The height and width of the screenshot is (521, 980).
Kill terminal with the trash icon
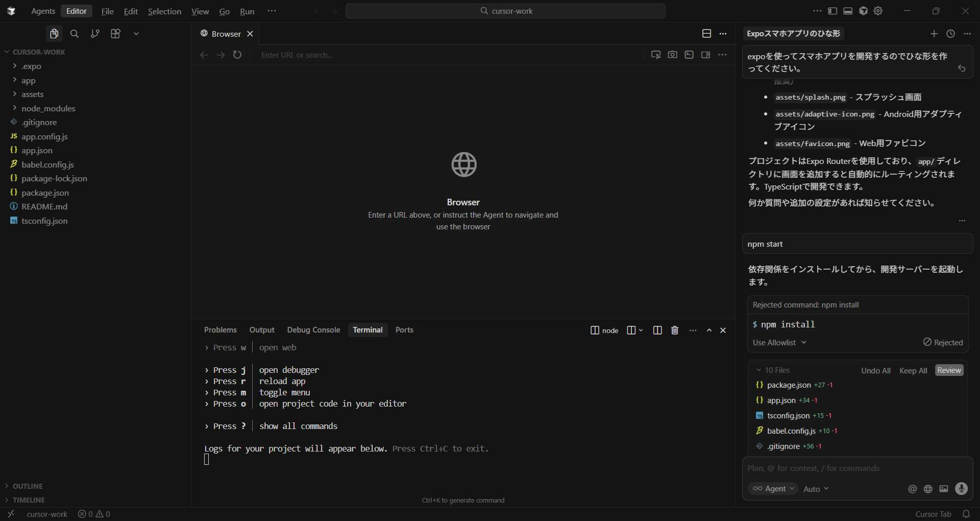[x=675, y=330]
